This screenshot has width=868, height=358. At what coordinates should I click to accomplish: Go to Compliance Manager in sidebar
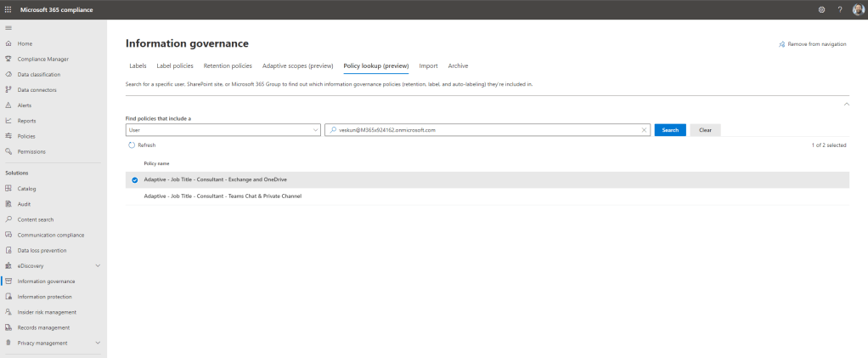[x=42, y=59]
